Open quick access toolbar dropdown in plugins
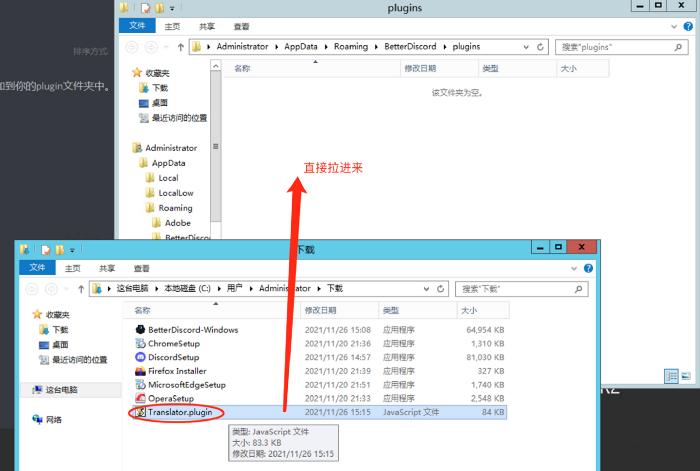700x471 pixels. (172, 8)
